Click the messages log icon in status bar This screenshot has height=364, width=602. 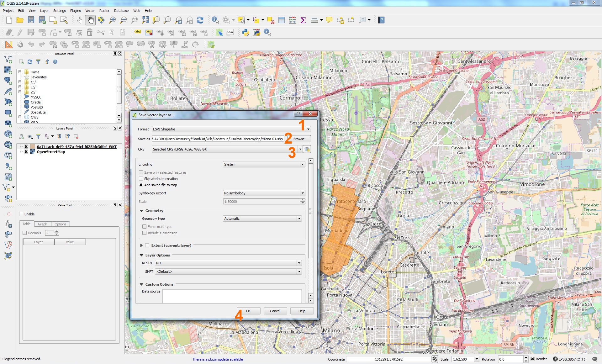(x=595, y=359)
